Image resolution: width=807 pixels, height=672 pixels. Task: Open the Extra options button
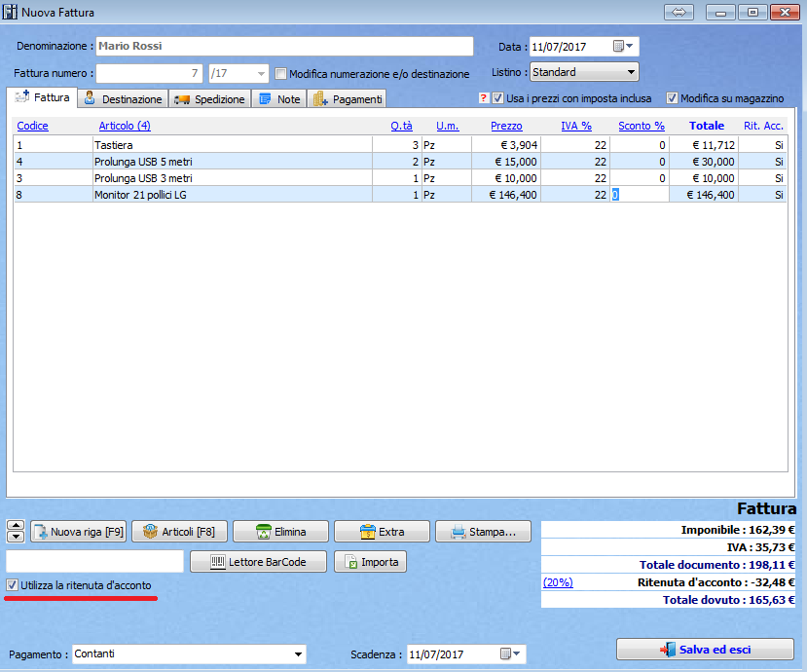coord(382,532)
